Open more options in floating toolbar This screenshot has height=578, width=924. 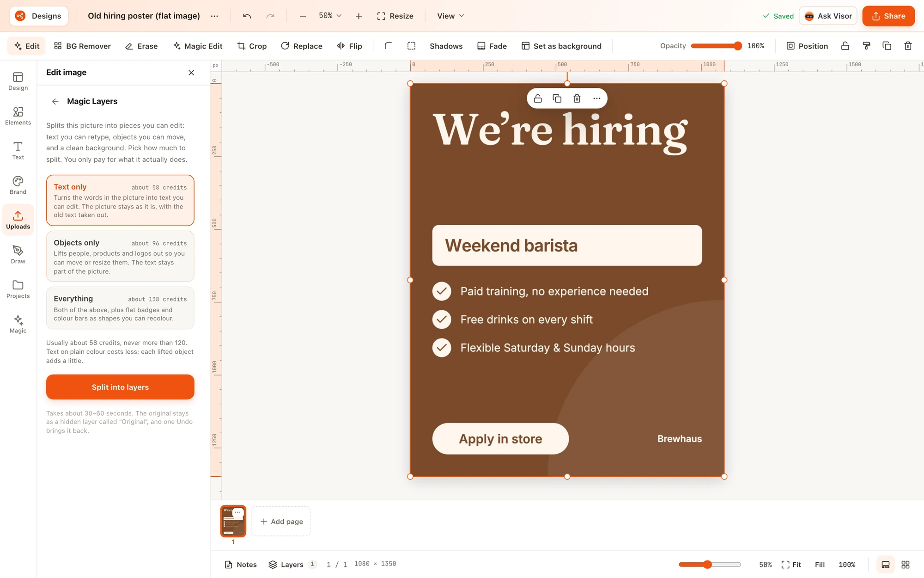pos(597,98)
